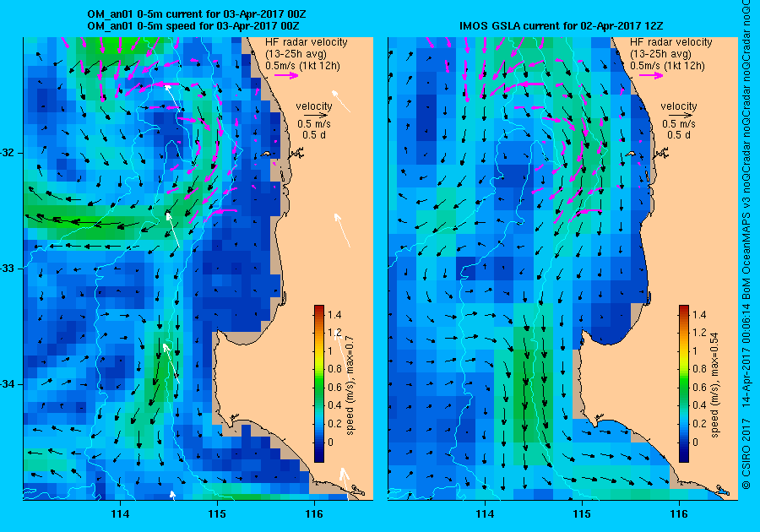
Task: Click 'speed (m/s), max=0.7' colorbar caption
Action: pyautogui.click(x=350, y=386)
